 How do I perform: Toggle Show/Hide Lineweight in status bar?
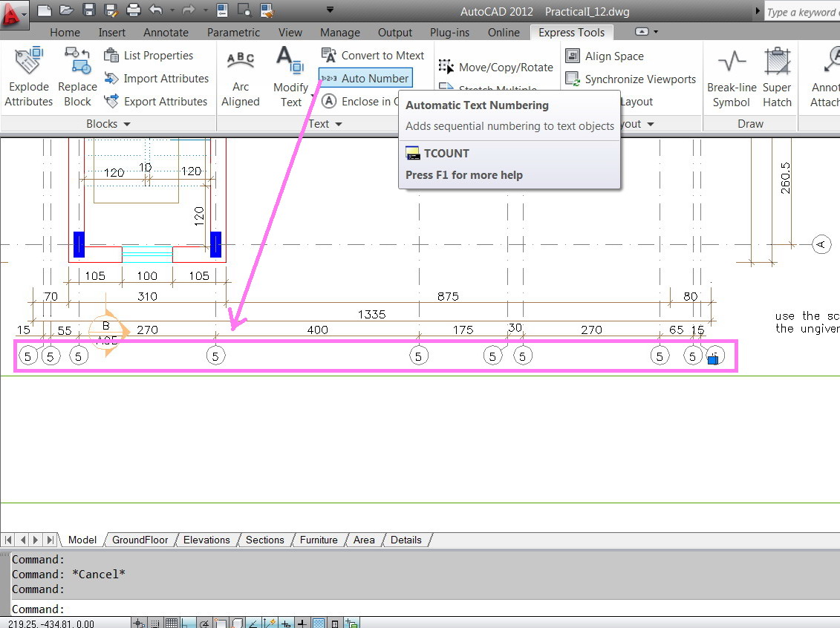coord(302,623)
